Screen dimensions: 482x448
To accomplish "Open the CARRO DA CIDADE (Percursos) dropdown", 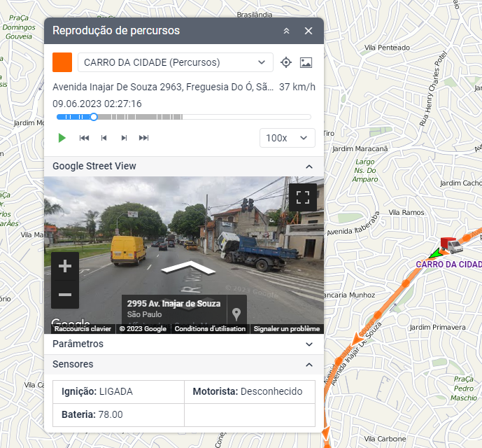I will (x=175, y=62).
